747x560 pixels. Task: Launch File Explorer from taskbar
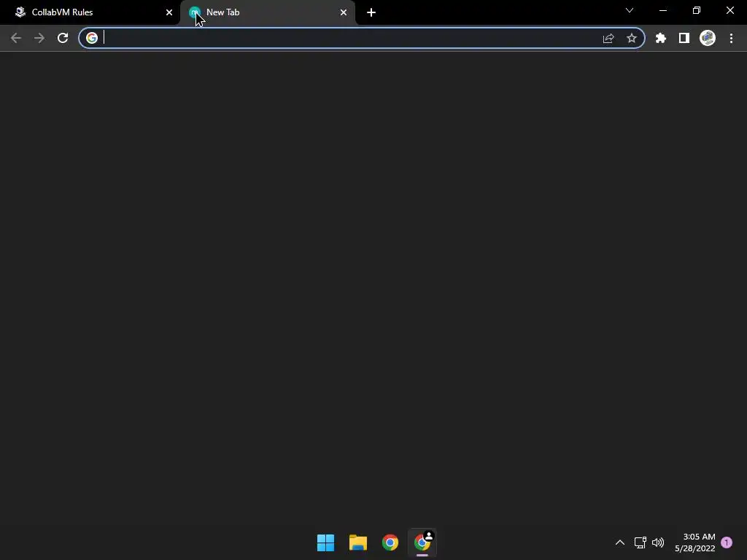click(357, 542)
